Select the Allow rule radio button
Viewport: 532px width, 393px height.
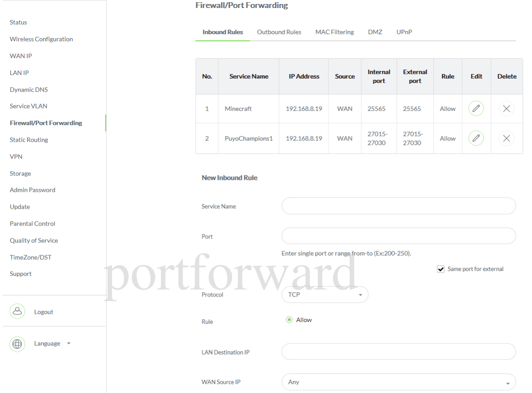(289, 319)
